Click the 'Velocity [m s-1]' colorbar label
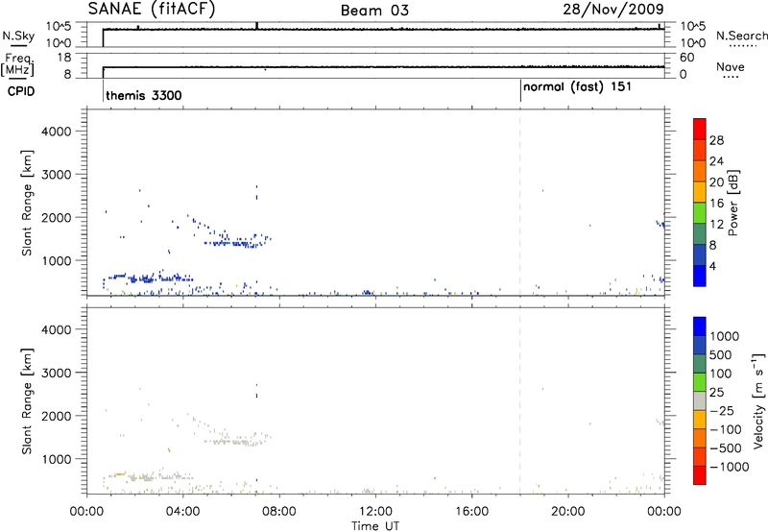Image resolution: width=768 pixels, height=532 pixels. pyautogui.click(x=757, y=400)
